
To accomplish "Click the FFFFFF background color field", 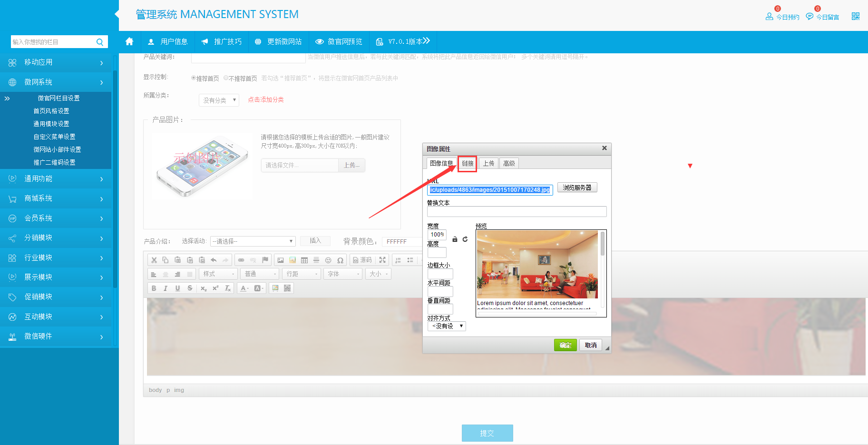I will click(x=402, y=242).
